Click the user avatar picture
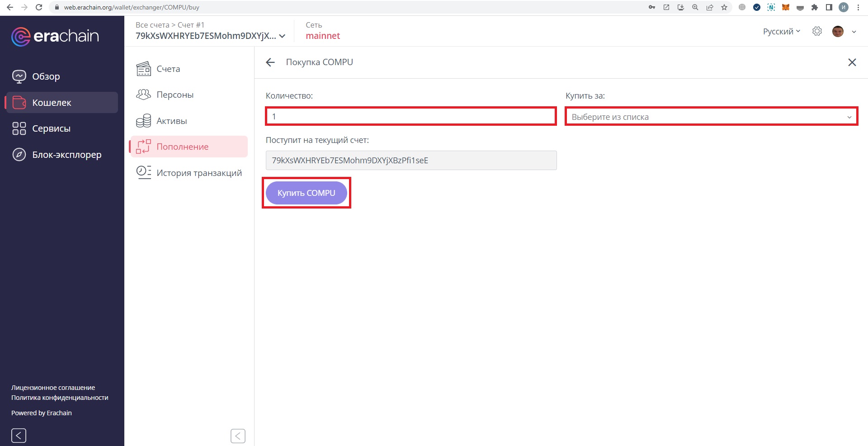The image size is (868, 446). 838,31
